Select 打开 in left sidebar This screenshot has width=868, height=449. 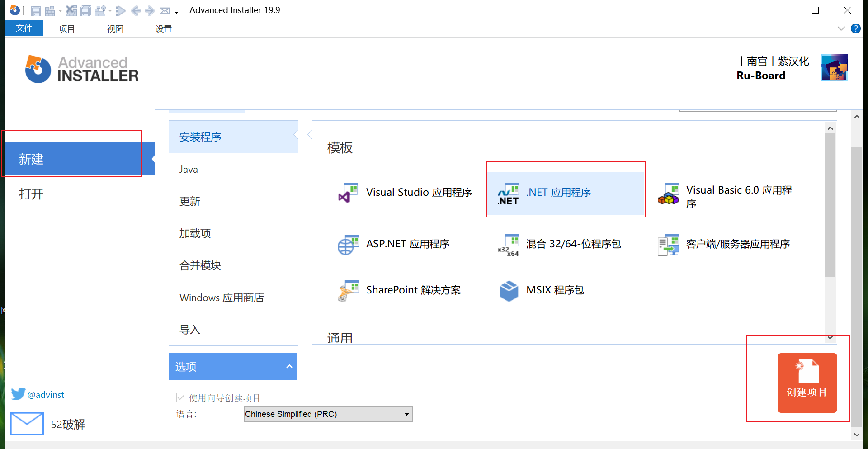point(31,194)
